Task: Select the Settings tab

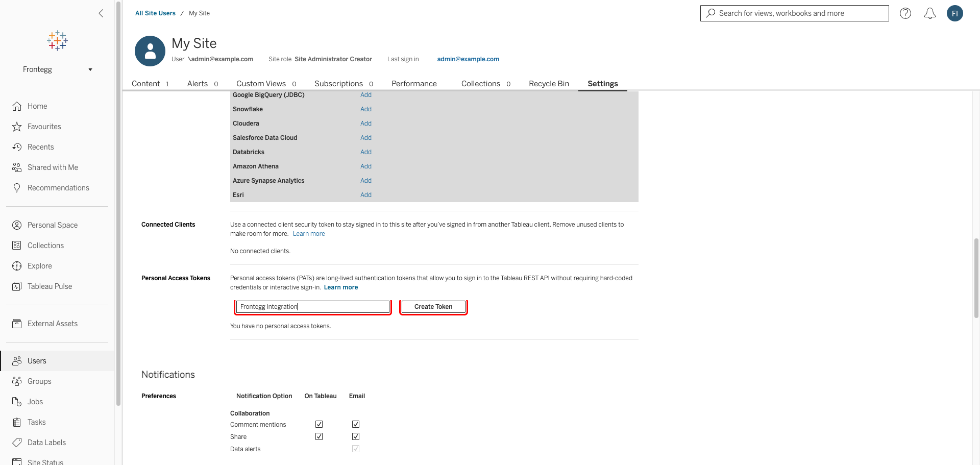Action: click(x=603, y=84)
